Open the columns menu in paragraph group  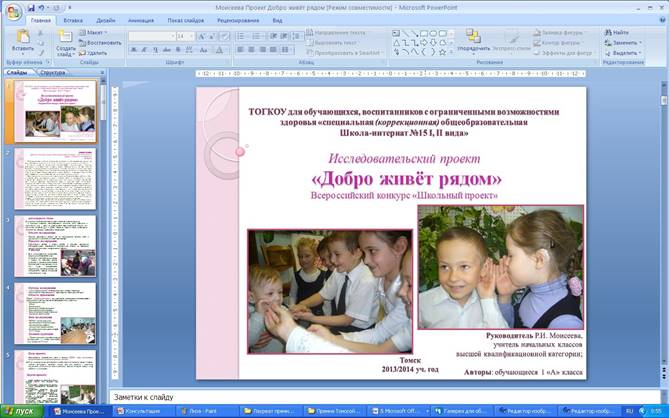point(286,50)
